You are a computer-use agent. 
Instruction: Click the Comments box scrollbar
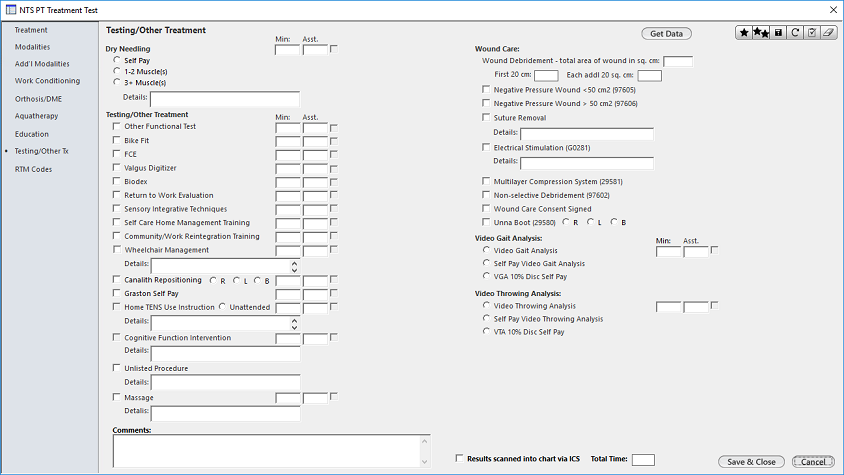[x=425, y=451]
